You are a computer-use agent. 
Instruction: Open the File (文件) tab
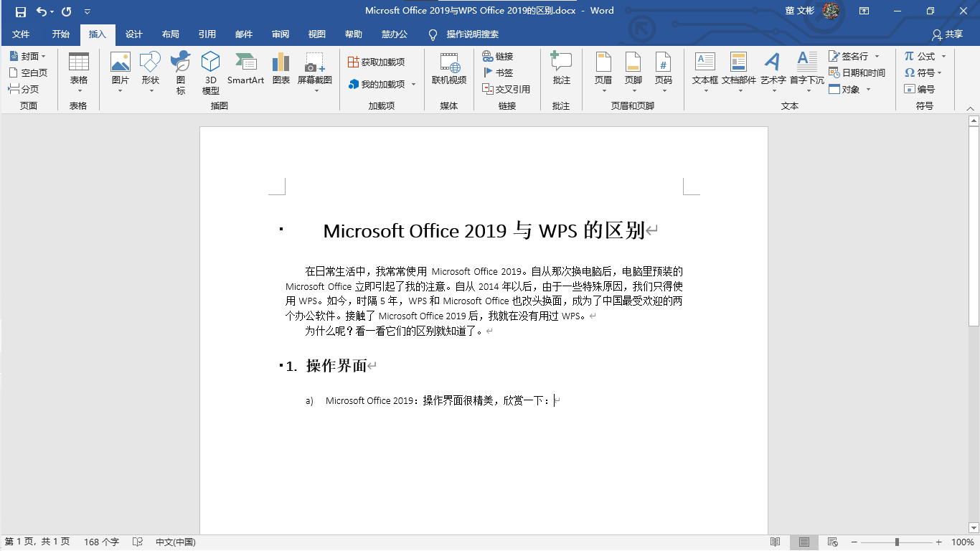tap(21, 34)
